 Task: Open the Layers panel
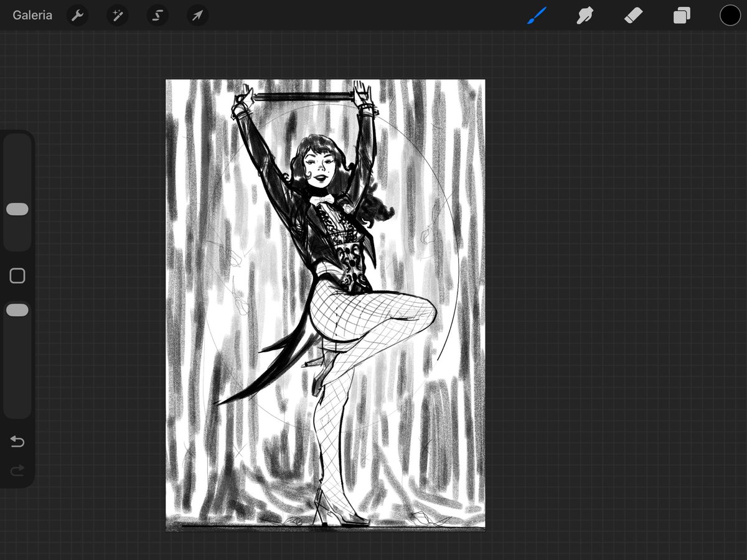(x=682, y=16)
